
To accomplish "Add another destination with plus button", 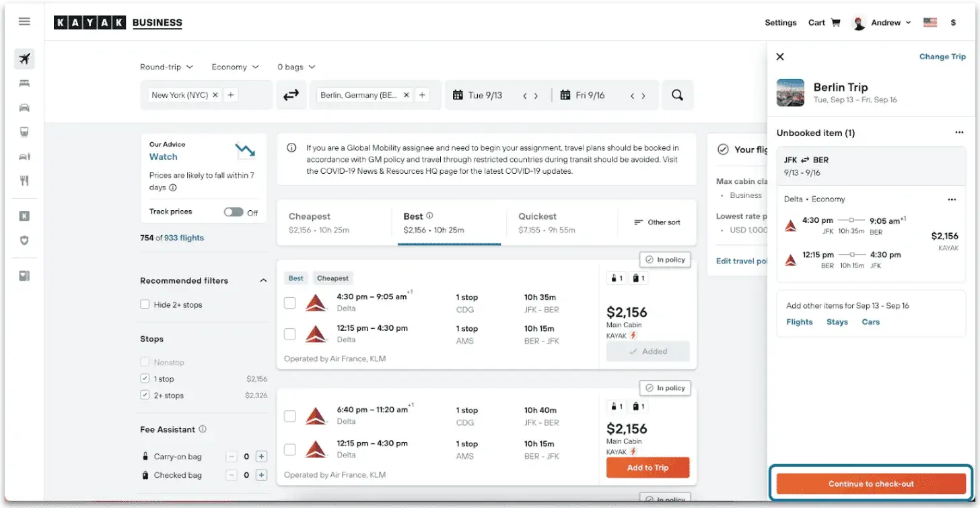I will [x=422, y=95].
